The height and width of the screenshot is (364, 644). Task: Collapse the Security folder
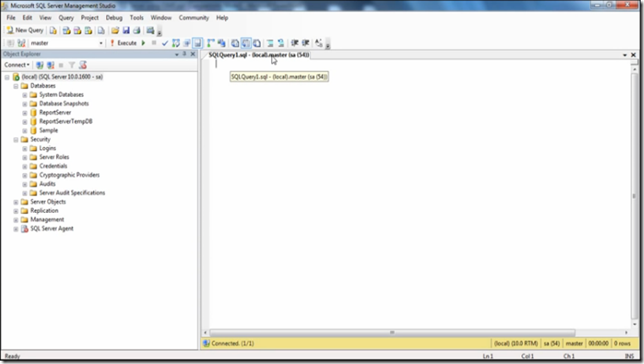tap(16, 140)
